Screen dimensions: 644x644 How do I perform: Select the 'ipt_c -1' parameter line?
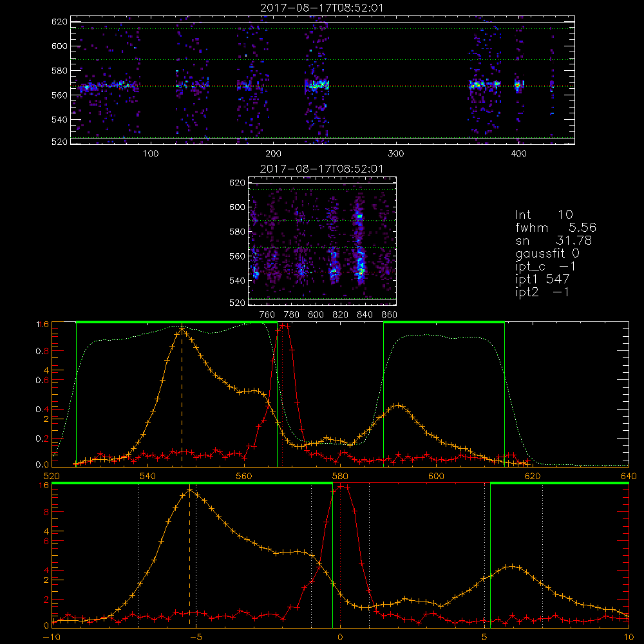pyautogui.click(x=545, y=267)
